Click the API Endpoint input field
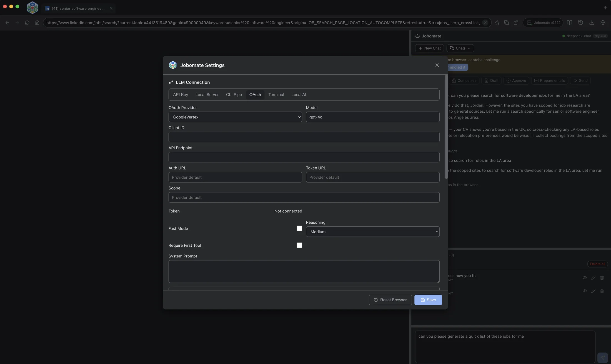The image size is (611, 364). pyautogui.click(x=304, y=157)
